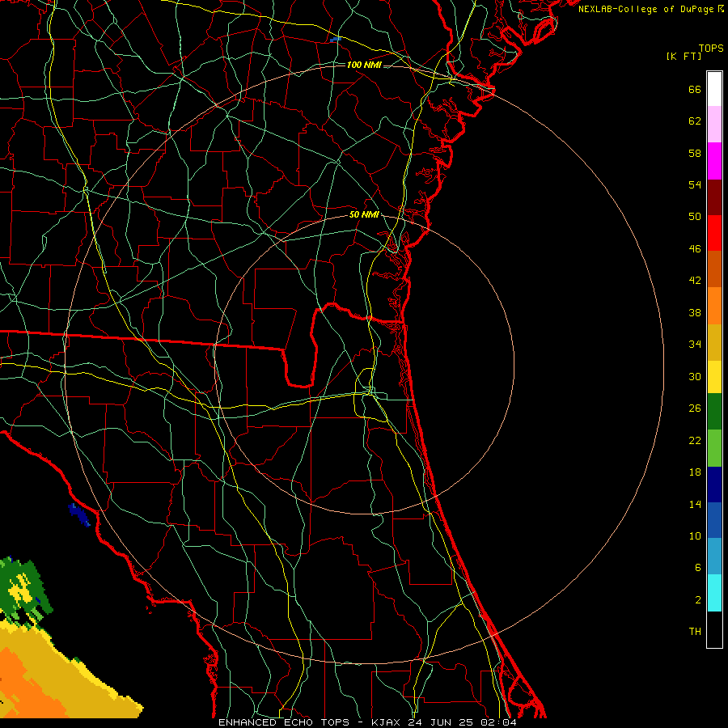The height and width of the screenshot is (728, 728).
Task: Click the legend value 10
Action: (695, 535)
